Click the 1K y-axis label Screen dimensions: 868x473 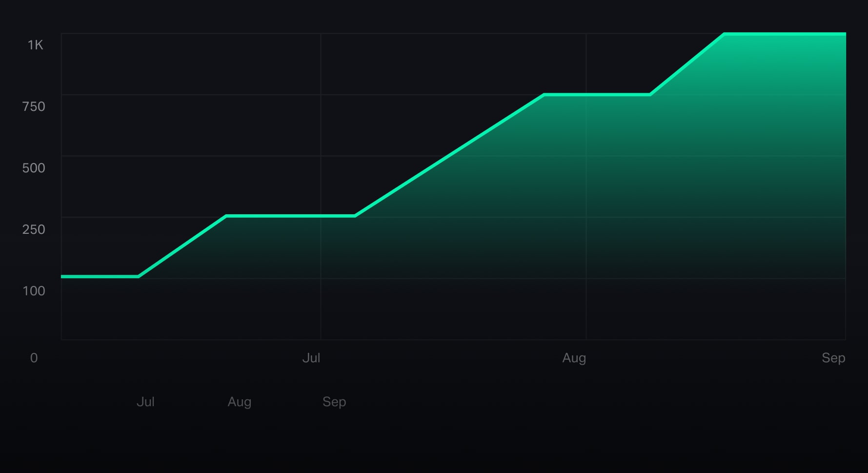click(x=35, y=44)
